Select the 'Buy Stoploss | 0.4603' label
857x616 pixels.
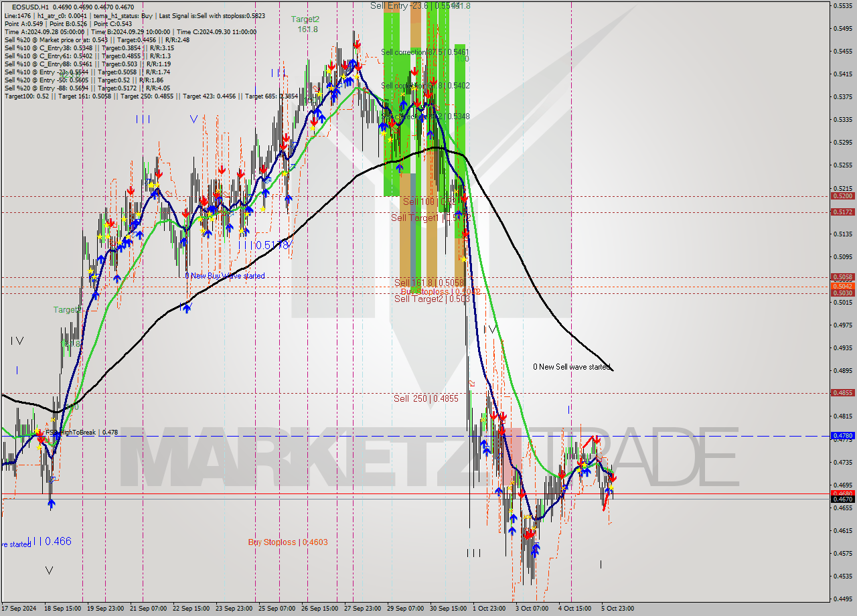[x=288, y=542]
